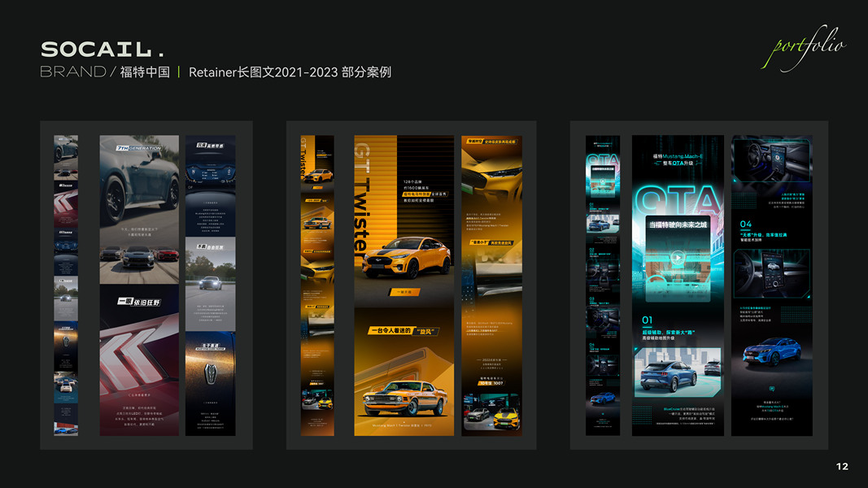Image resolution: width=868 pixels, height=488 pixels.
Task: Click the 01 section number
Action: 647,320
